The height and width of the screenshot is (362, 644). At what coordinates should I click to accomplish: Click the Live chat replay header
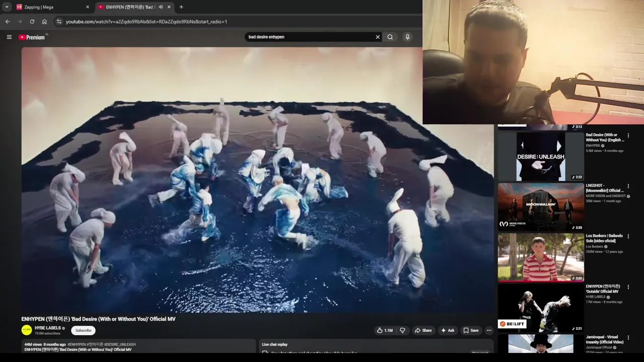point(275,344)
